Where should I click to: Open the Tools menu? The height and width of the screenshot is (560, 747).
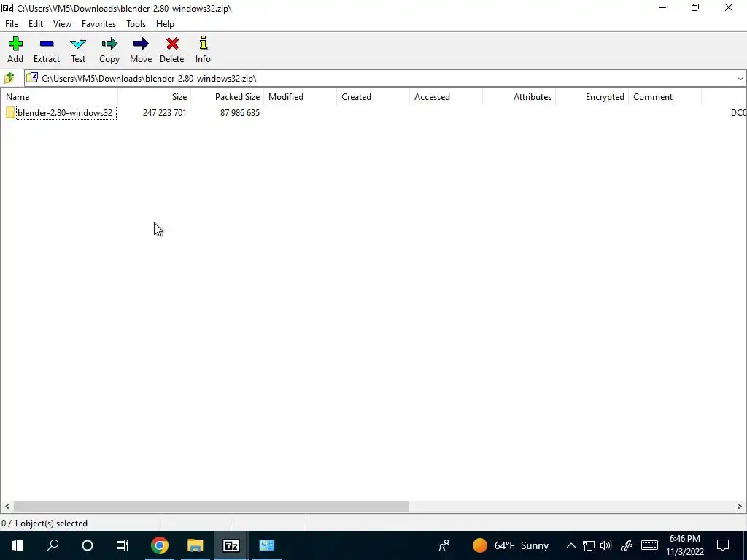136,24
